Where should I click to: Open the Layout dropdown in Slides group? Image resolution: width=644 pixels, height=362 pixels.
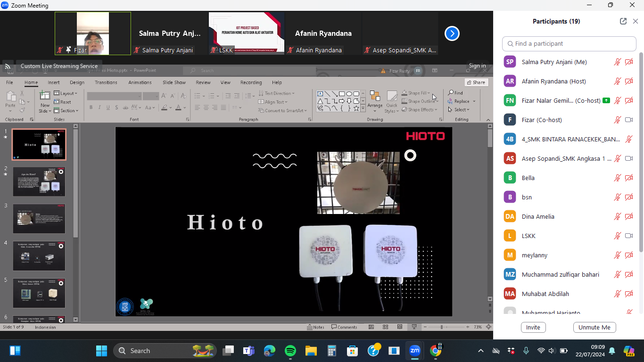(x=66, y=93)
